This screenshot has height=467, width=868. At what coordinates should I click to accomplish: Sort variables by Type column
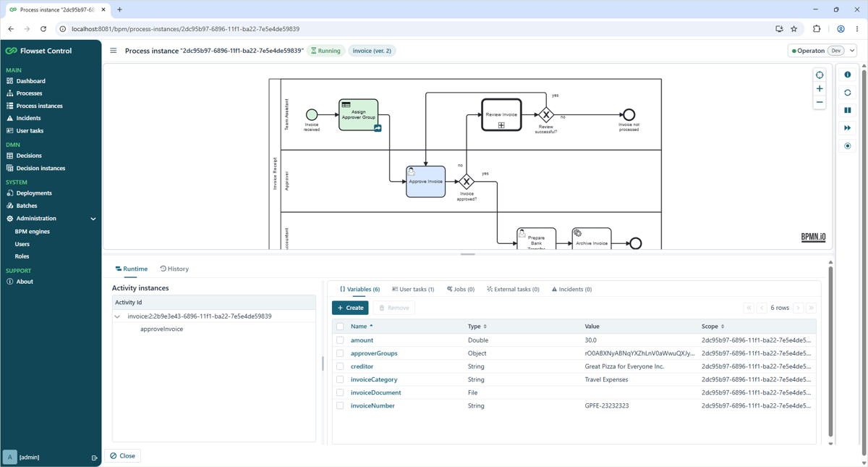coord(477,327)
